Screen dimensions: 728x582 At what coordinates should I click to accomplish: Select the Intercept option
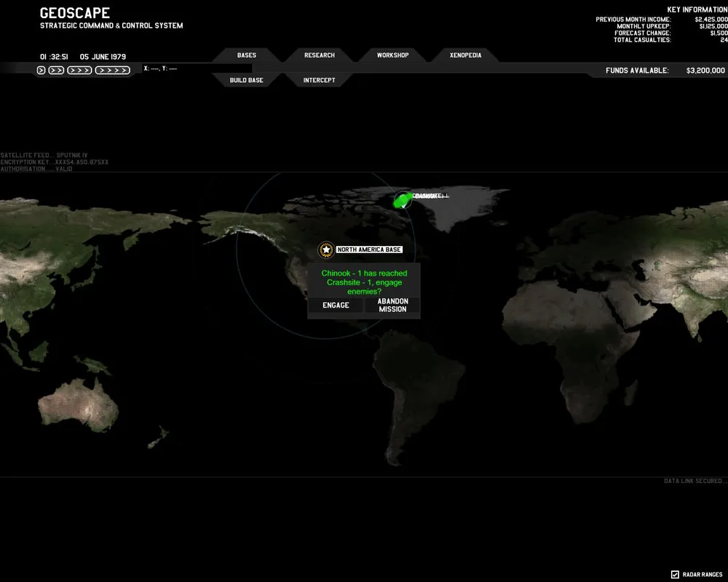pos(320,80)
